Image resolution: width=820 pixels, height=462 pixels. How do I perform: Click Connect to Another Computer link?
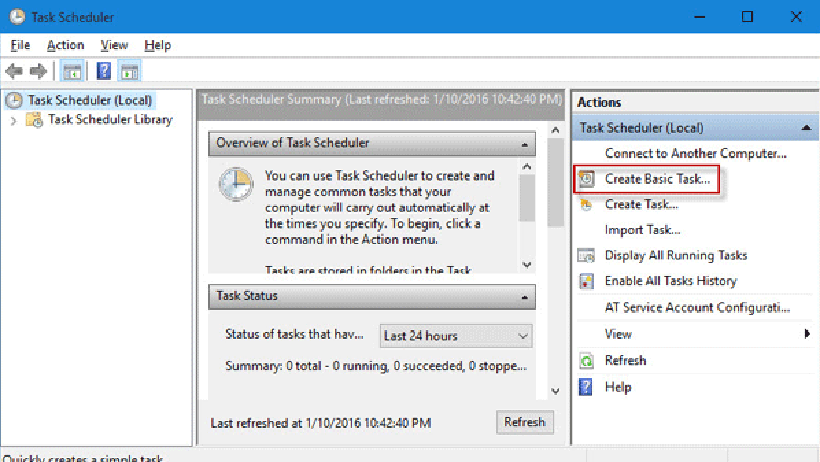coord(696,153)
